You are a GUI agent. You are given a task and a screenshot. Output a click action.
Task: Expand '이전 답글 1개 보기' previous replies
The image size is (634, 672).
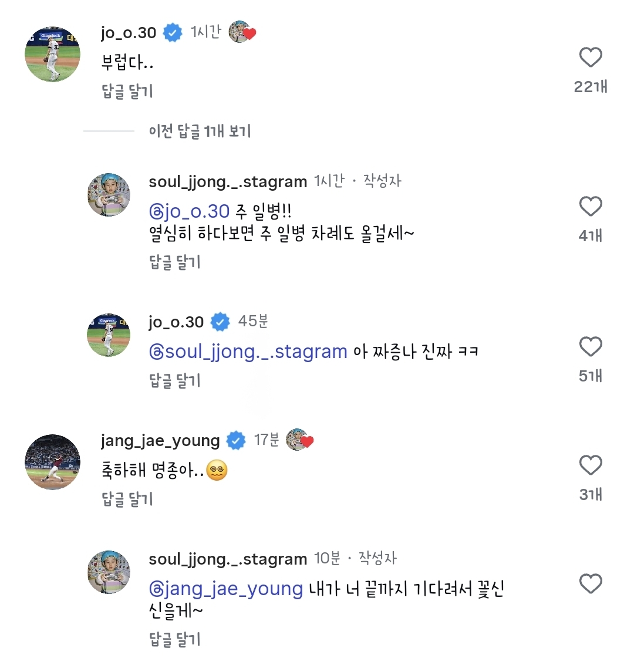200,131
